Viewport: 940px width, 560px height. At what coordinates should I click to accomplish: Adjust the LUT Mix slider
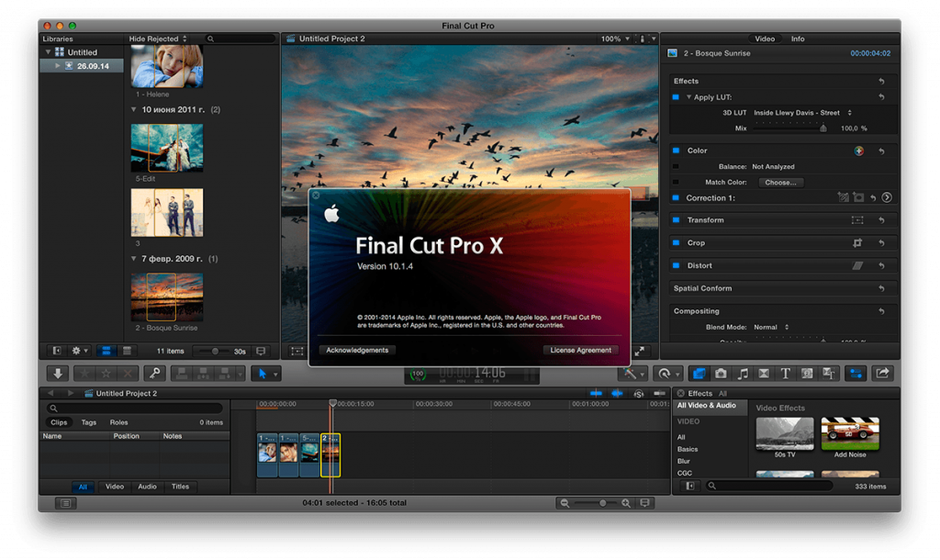tap(822, 129)
